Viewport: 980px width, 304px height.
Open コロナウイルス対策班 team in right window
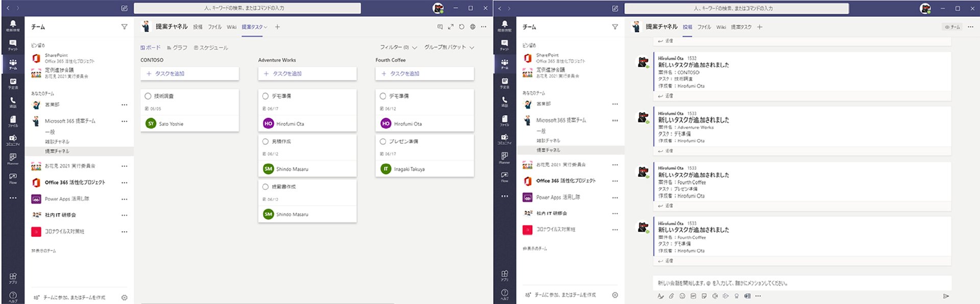pyautogui.click(x=555, y=230)
